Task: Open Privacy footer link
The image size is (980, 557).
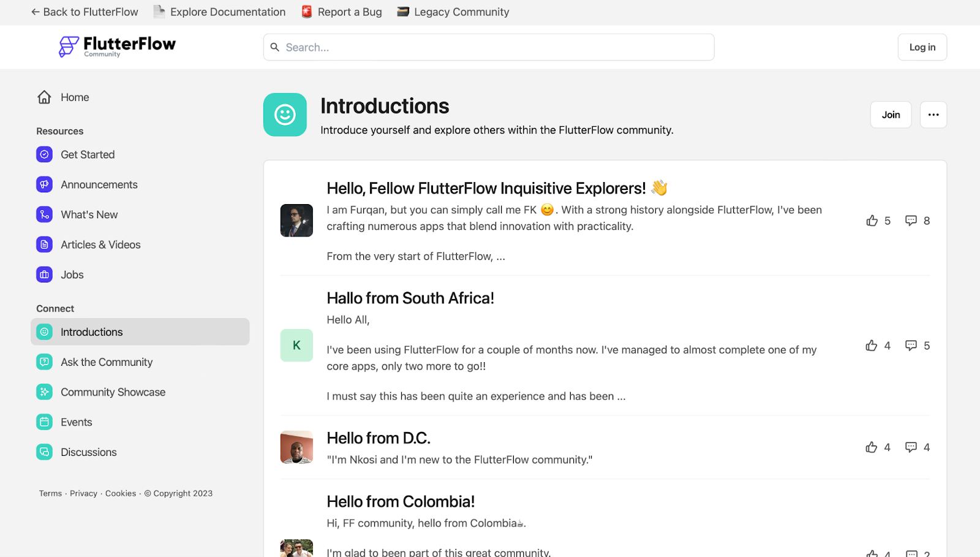Action: [x=83, y=493]
